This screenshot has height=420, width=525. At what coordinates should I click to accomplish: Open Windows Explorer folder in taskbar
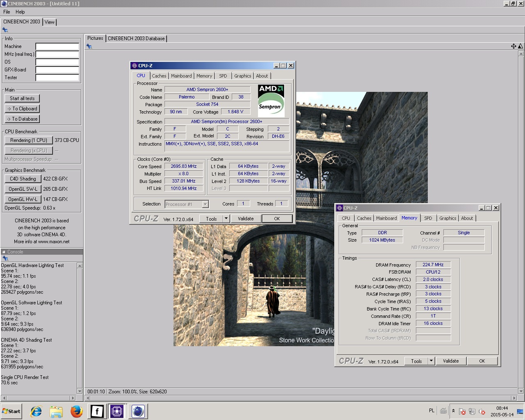tap(56, 411)
